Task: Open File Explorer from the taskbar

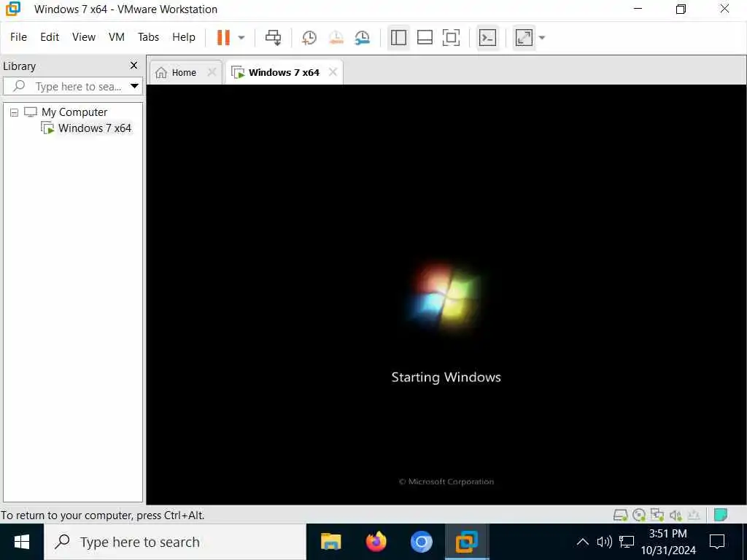Action: click(330, 542)
